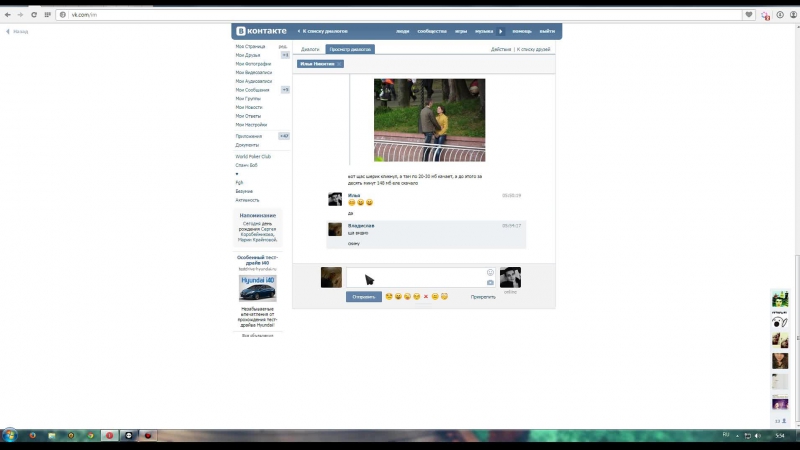Close the Илья Никитин dialog tab
The height and width of the screenshot is (450, 800).
[x=339, y=64]
